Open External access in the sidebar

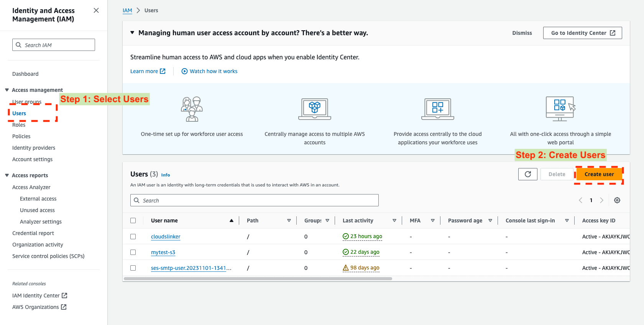pos(38,199)
